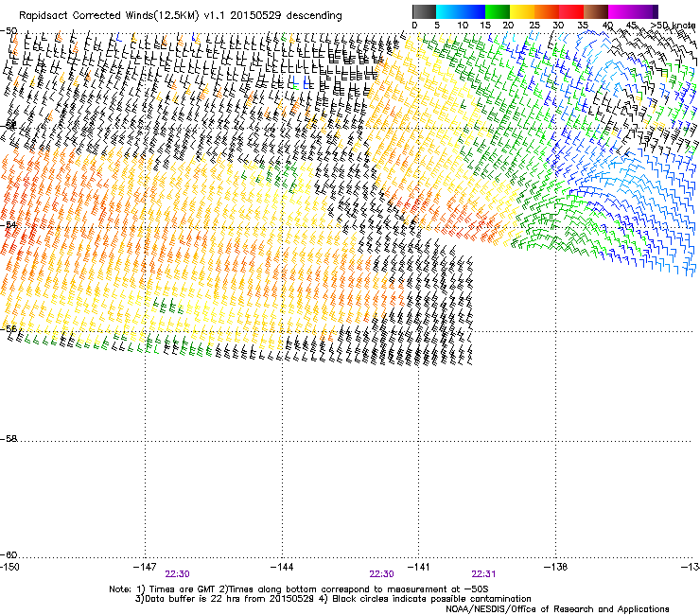Click the -56 latitude axis label
Viewport: 700px width, 615px height.
[9, 328]
